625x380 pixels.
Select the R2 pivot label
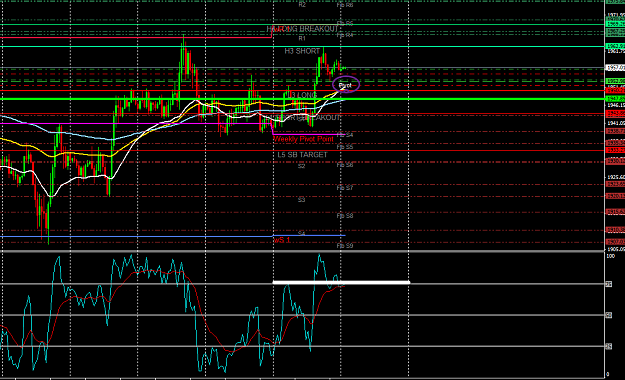pos(302,5)
